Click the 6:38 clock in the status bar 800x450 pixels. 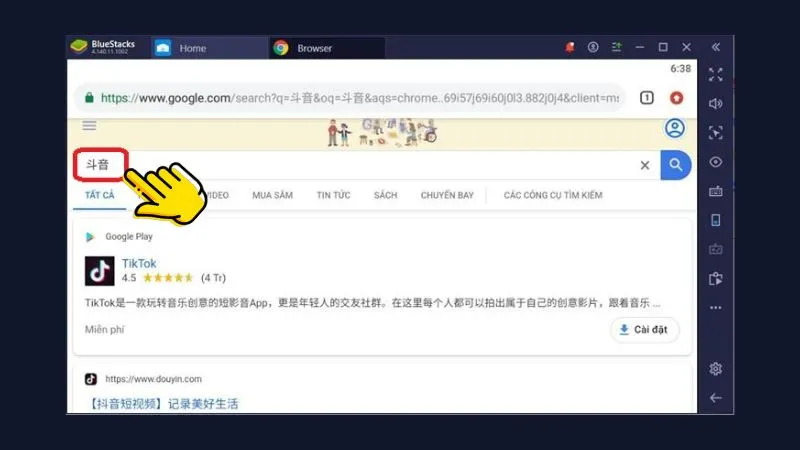pyautogui.click(x=680, y=69)
